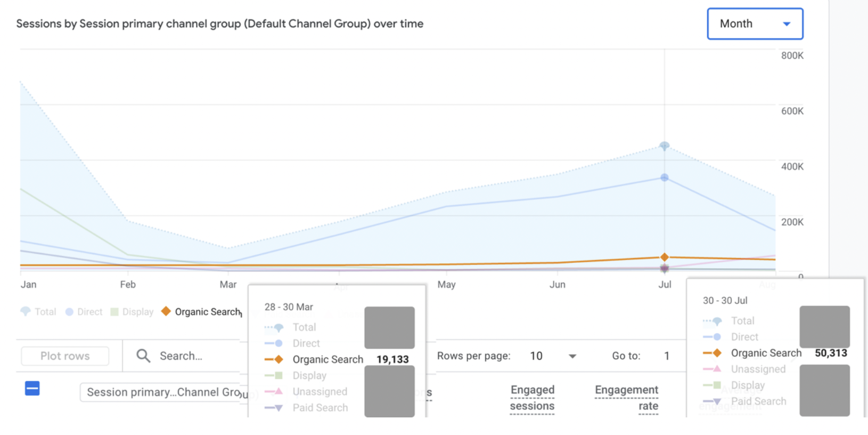Click the 19,133 Organic Search value
This screenshot has height=435, width=868.
click(392, 359)
